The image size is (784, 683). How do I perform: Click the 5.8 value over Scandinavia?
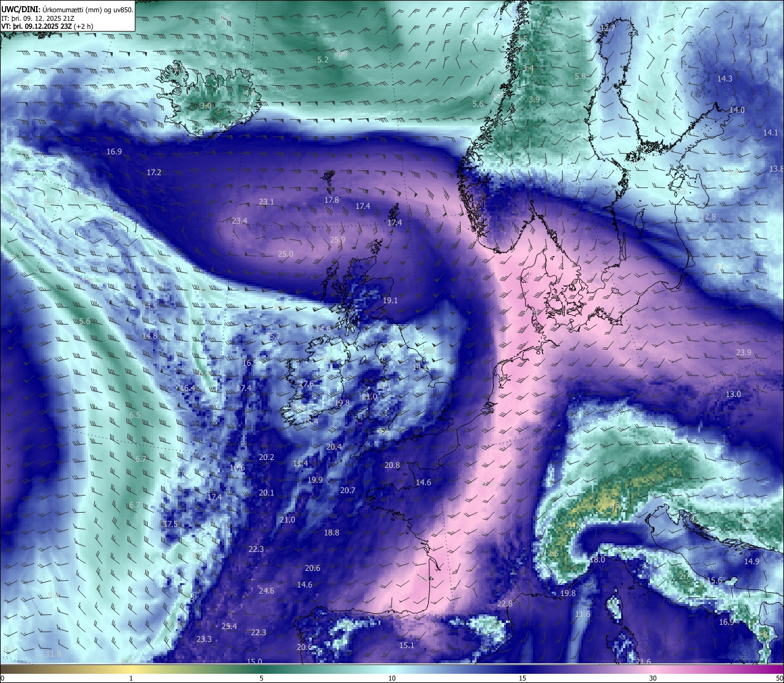[581, 76]
